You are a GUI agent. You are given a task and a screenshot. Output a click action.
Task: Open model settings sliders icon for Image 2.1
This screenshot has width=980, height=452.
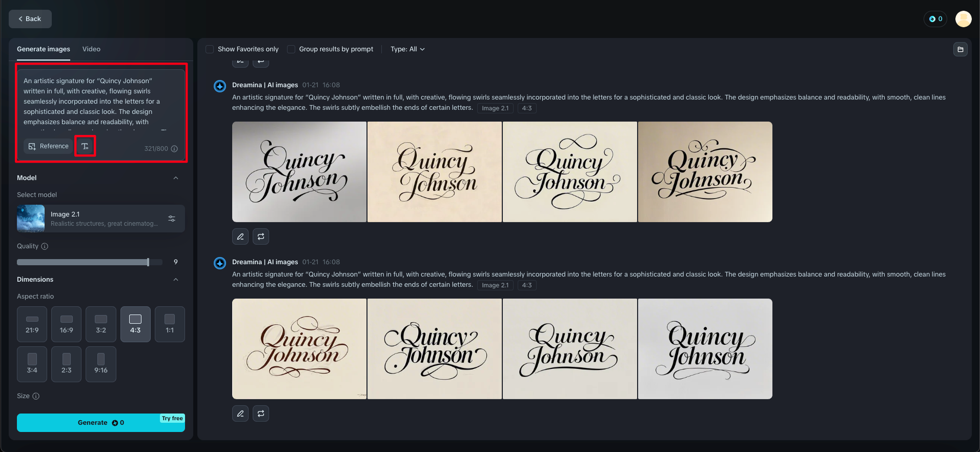[x=172, y=219]
